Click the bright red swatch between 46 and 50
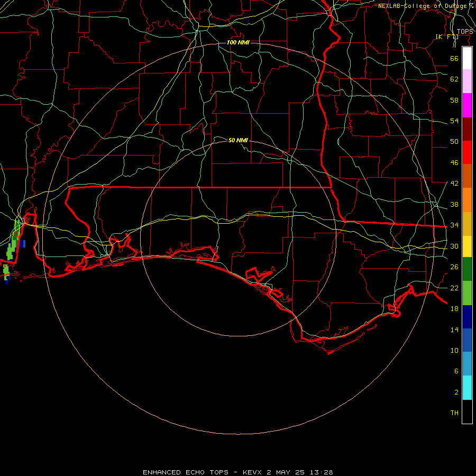 (467, 152)
